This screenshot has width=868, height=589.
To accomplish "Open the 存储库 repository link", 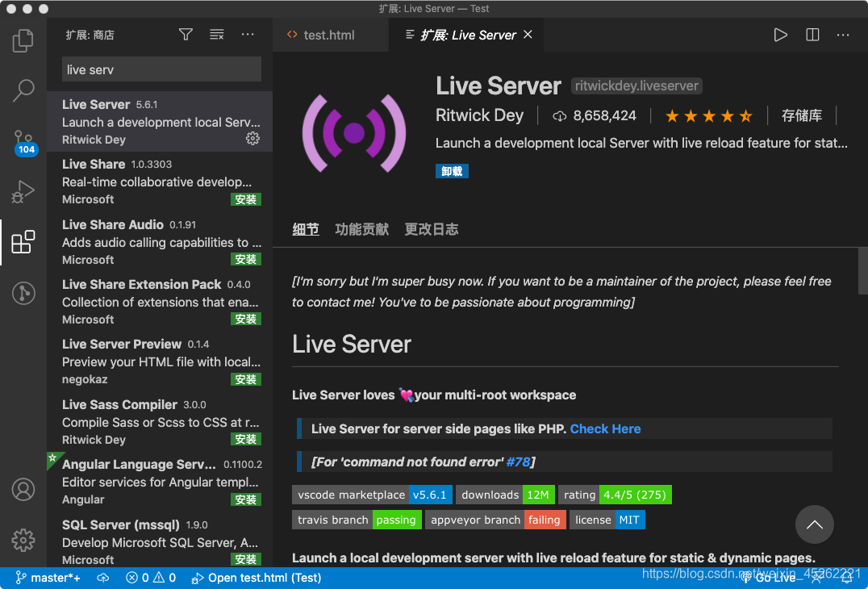I will click(802, 115).
